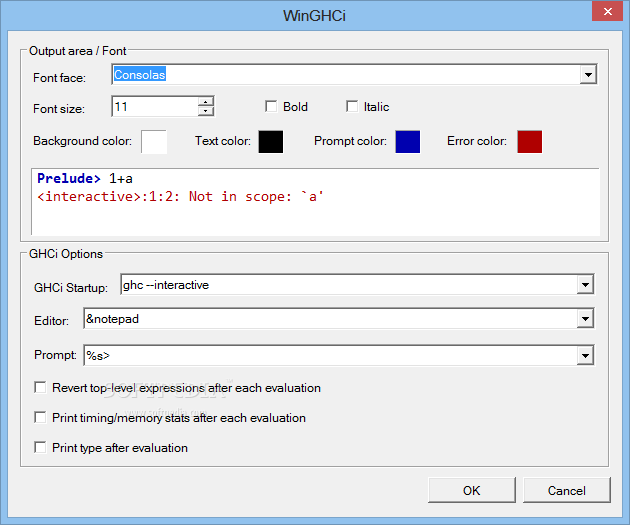Pick the blue Prompt color swatch
630x525 pixels.
408,141
